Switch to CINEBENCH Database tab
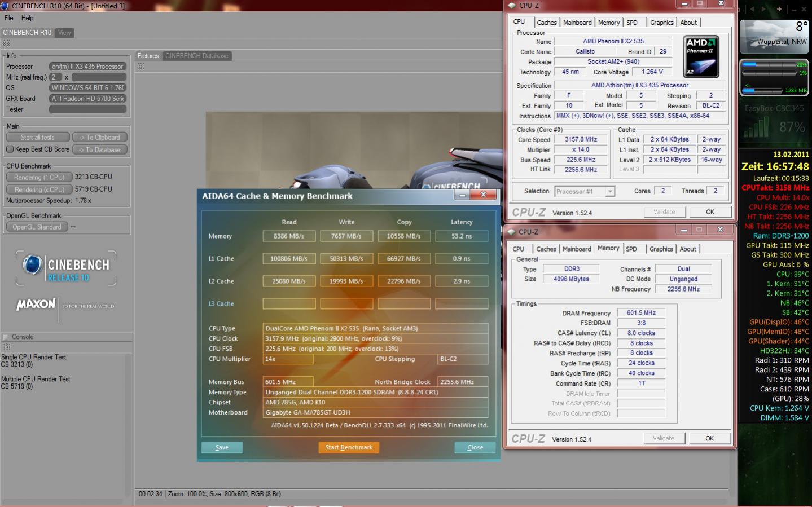The image size is (812, 507). click(x=197, y=56)
